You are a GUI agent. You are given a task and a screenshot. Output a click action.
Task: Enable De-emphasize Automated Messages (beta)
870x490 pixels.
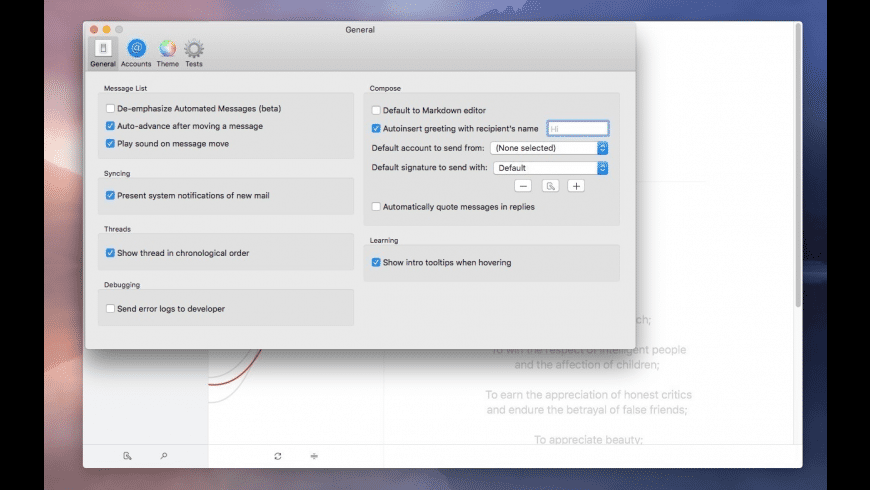point(110,109)
